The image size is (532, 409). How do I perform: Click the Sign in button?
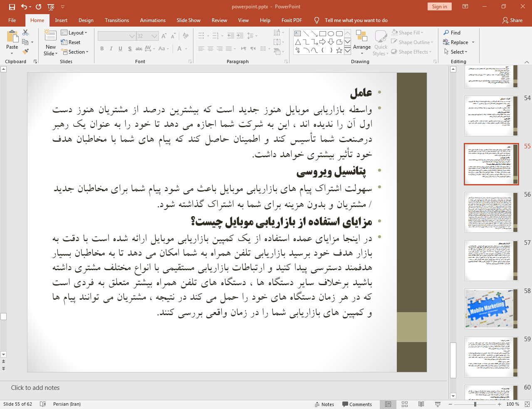click(x=439, y=7)
